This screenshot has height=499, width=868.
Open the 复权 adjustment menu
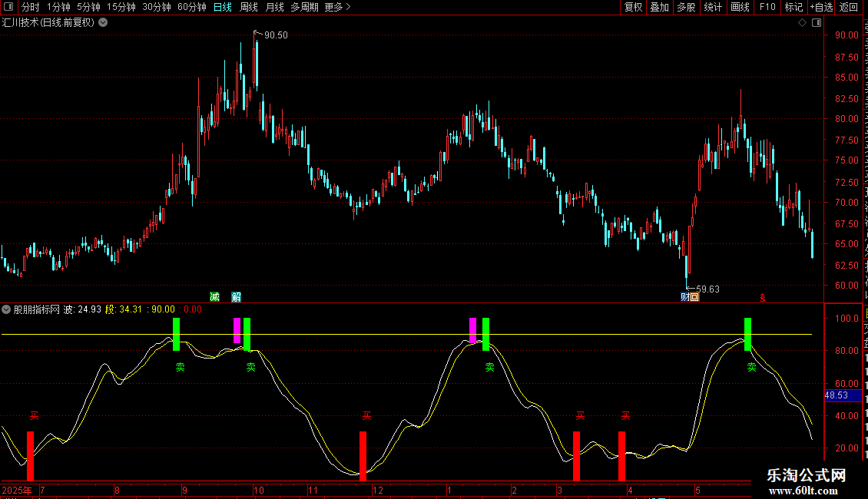pyautogui.click(x=633, y=7)
